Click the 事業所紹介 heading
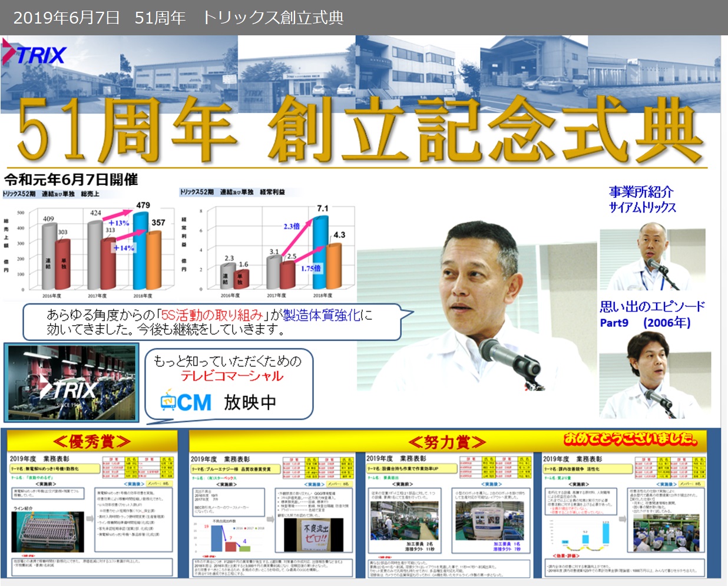The width and height of the screenshot is (728, 586). click(641, 192)
